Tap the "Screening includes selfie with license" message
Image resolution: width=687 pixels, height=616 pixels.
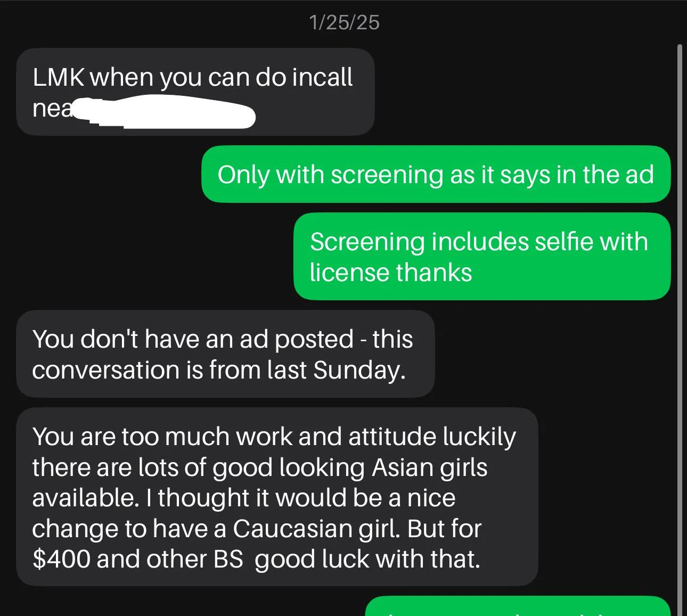pos(482,257)
